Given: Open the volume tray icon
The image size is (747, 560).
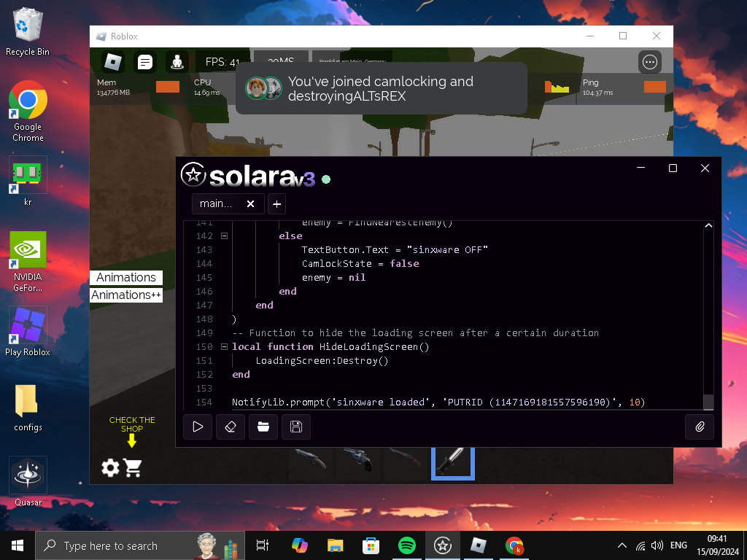Looking at the screenshot, I should tap(657, 545).
